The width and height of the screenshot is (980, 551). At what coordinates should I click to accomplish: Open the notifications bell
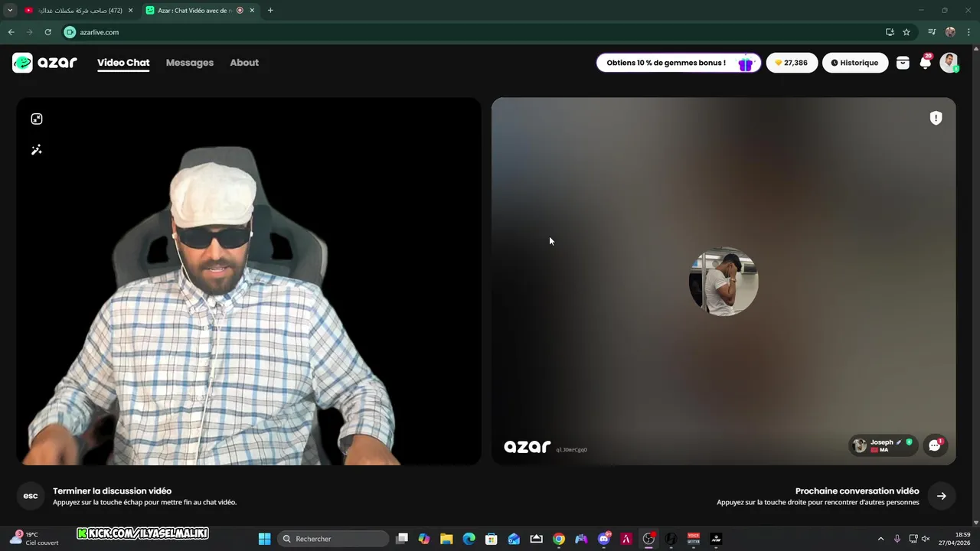[926, 63]
